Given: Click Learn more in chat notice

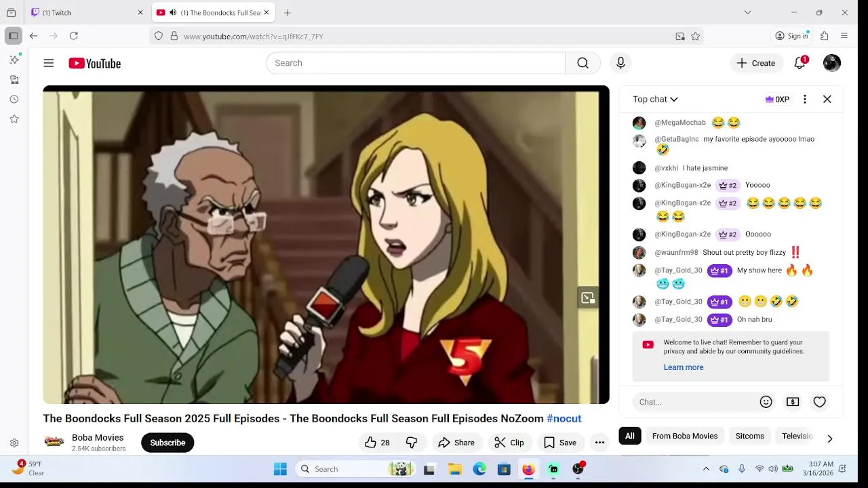Looking at the screenshot, I should click(684, 367).
